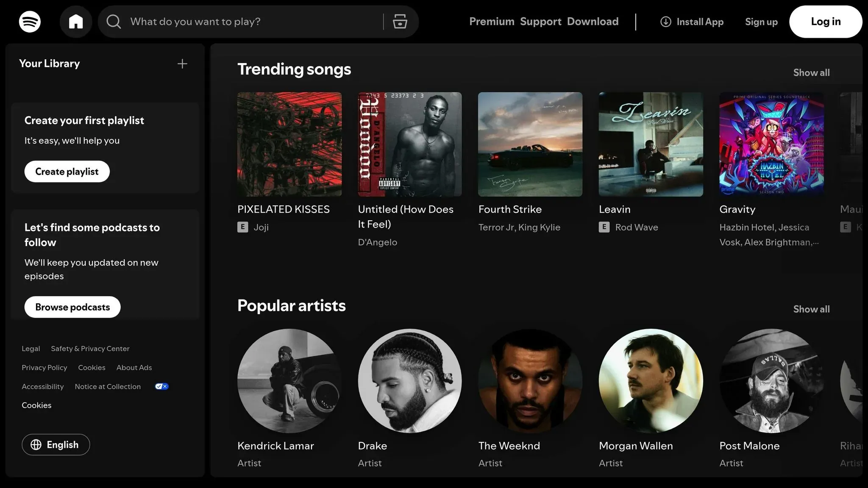Click Sign up
The height and width of the screenshot is (488, 868).
pos(761,22)
